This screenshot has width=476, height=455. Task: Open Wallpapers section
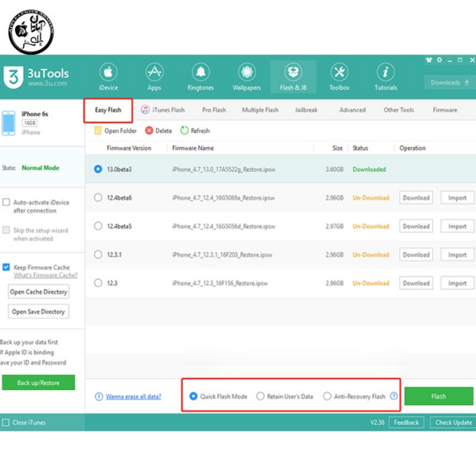[x=247, y=78]
